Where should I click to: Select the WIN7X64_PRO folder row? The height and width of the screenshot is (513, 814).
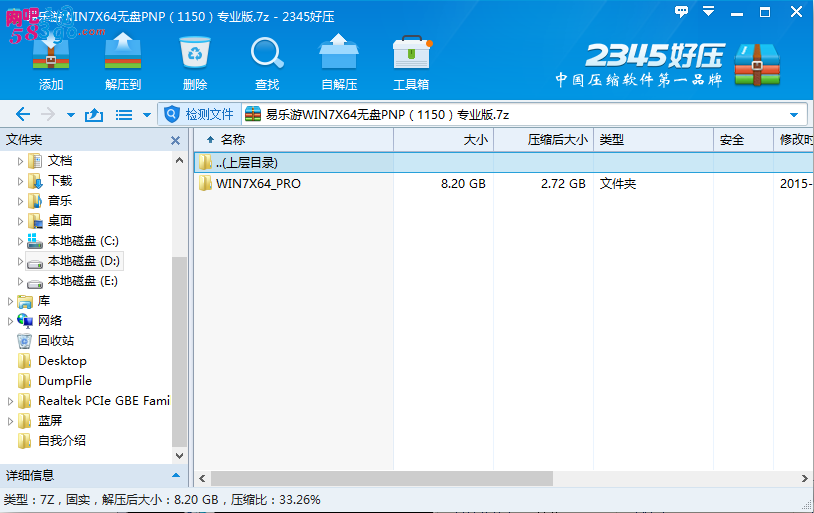click(504, 183)
